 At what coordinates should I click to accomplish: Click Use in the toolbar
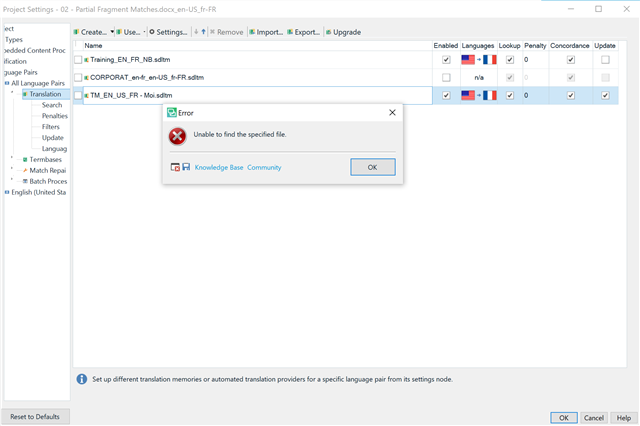click(x=128, y=32)
